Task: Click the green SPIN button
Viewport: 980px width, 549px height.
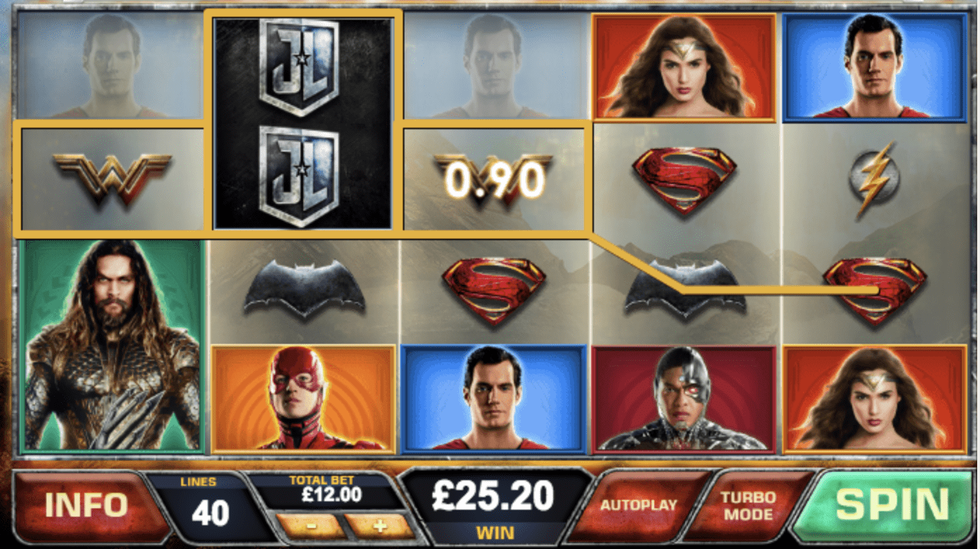Action: (x=892, y=504)
